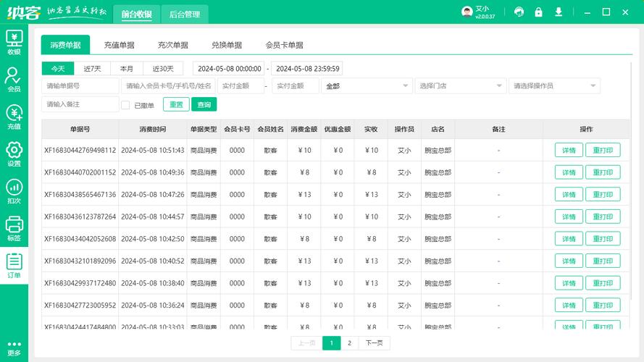Expand the 全部 type dropdown
The width and height of the screenshot is (644, 362).
click(367, 85)
